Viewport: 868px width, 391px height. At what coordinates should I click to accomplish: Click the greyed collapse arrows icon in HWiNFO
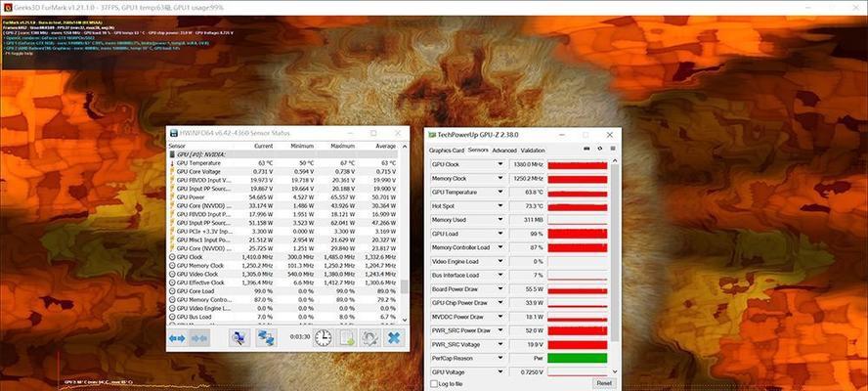(198, 338)
